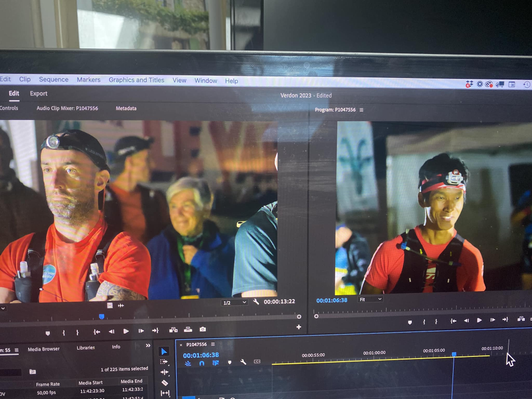Step forward one frame in Source monitor
The image size is (532, 399).
coord(141,331)
